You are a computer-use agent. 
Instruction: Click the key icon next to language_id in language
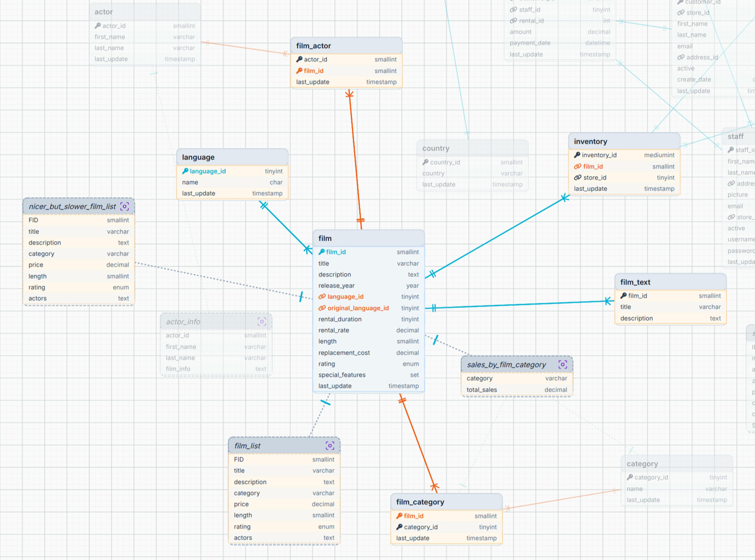click(x=185, y=171)
